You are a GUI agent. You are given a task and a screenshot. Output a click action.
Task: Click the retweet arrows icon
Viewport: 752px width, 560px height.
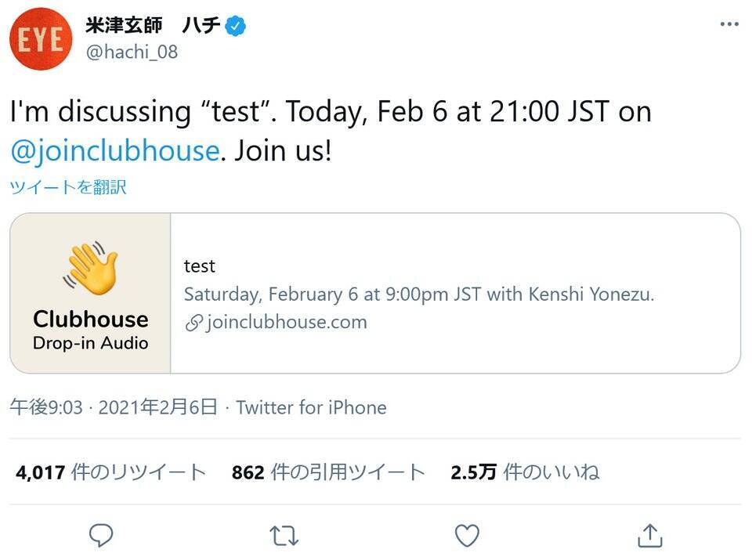[284, 536]
